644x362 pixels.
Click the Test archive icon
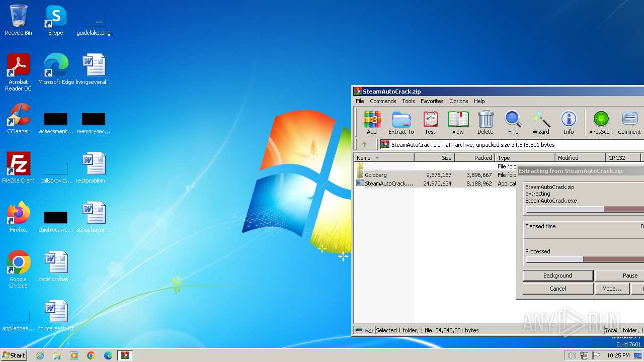click(x=430, y=123)
